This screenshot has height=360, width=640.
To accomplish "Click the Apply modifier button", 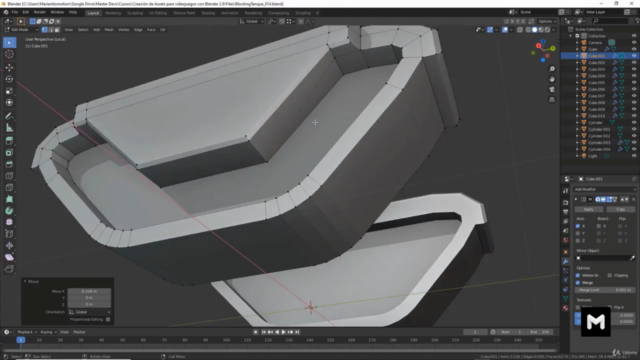I will click(589, 209).
